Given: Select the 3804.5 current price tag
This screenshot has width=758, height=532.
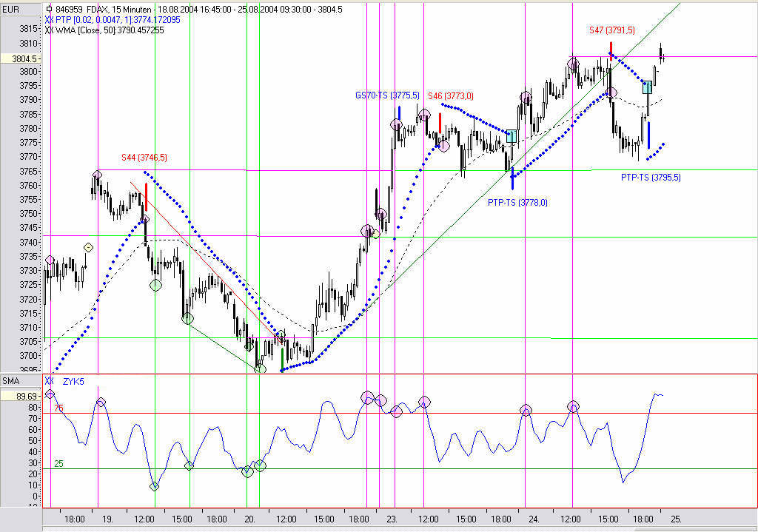Looking at the screenshot, I should point(20,58).
